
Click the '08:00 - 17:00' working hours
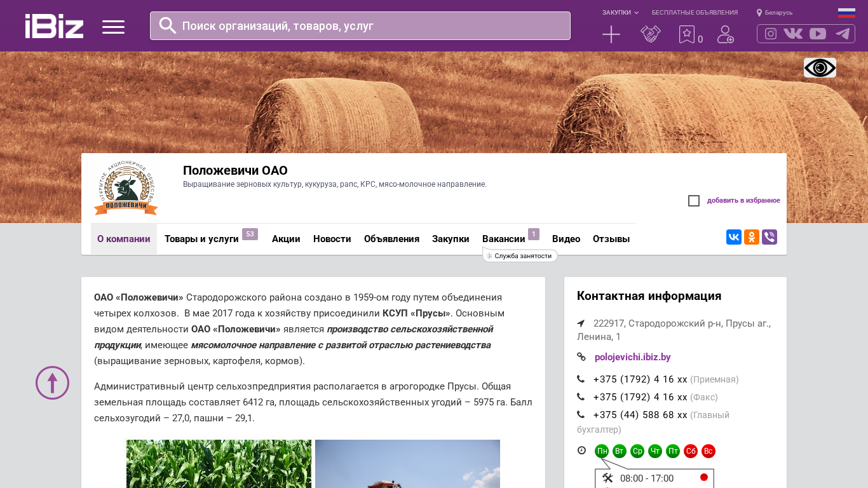[647, 478]
